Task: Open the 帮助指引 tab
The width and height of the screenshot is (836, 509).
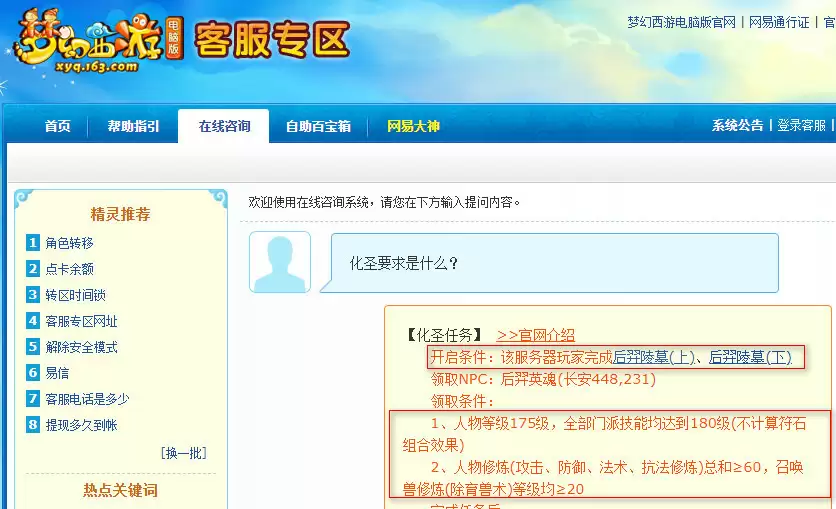Action: point(133,126)
